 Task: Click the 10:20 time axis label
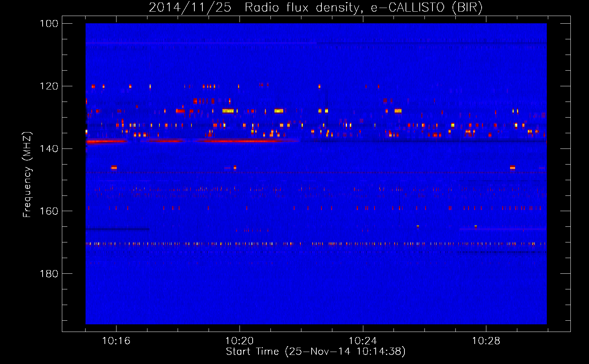239,341
